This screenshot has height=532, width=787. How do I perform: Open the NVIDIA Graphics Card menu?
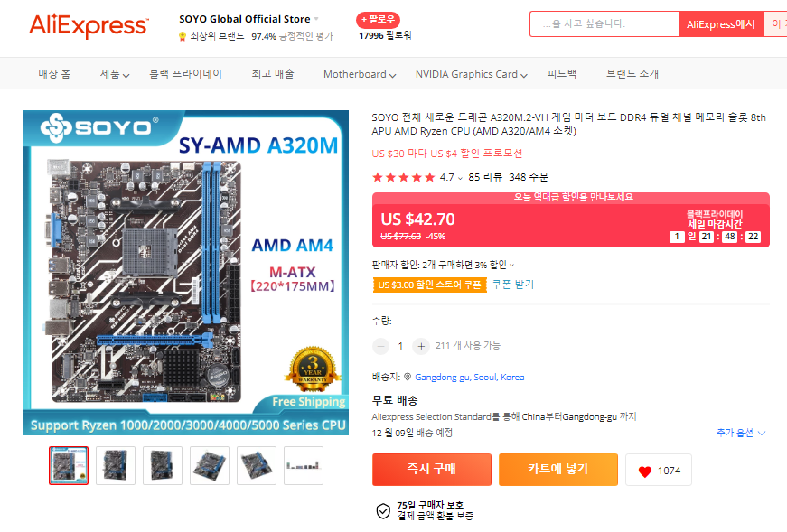[x=472, y=74]
